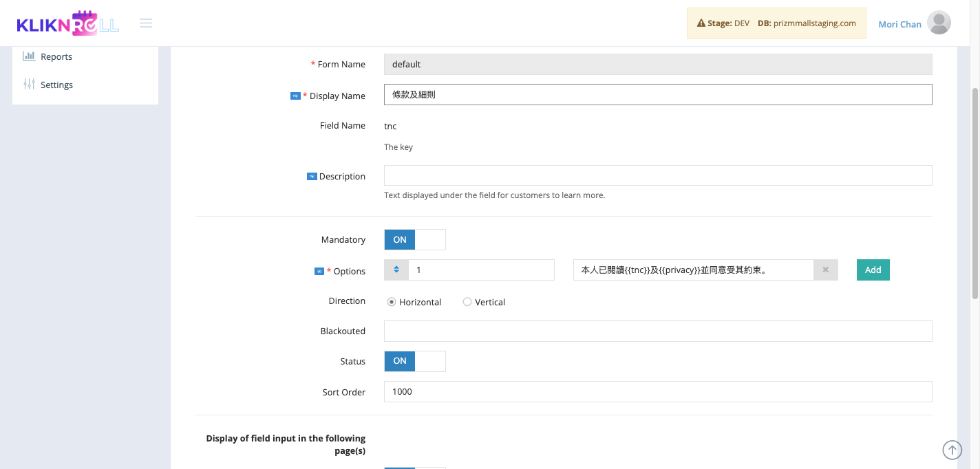Click the KliknRoll logo
Viewport: 980px width, 469px height.
(x=68, y=23)
